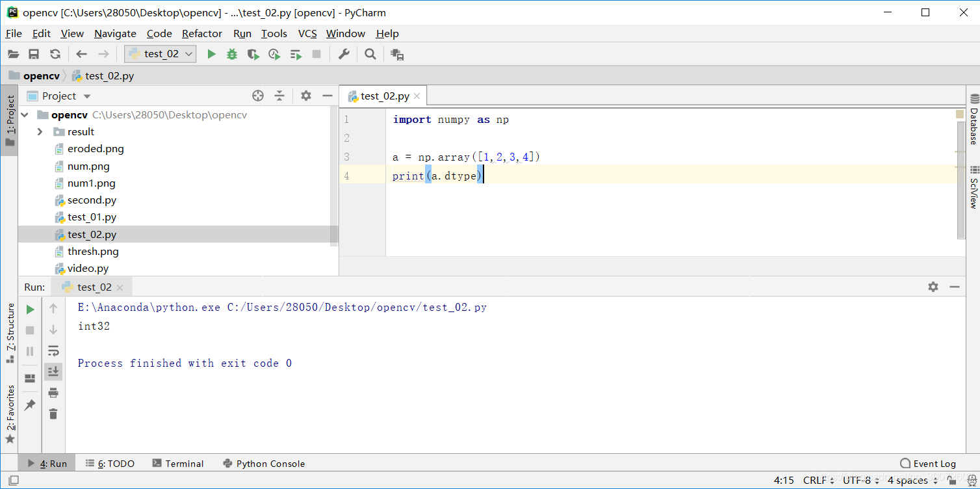Click the Profile run icon

274,54
